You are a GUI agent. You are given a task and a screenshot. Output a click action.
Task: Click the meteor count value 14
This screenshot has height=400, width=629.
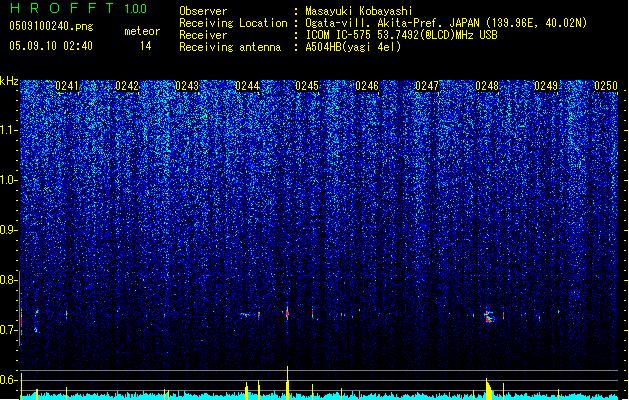click(x=146, y=46)
